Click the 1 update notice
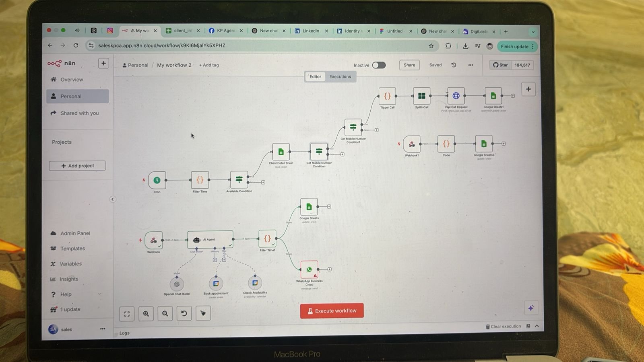The width and height of the screenshot is (644, 362). (70, 309)
